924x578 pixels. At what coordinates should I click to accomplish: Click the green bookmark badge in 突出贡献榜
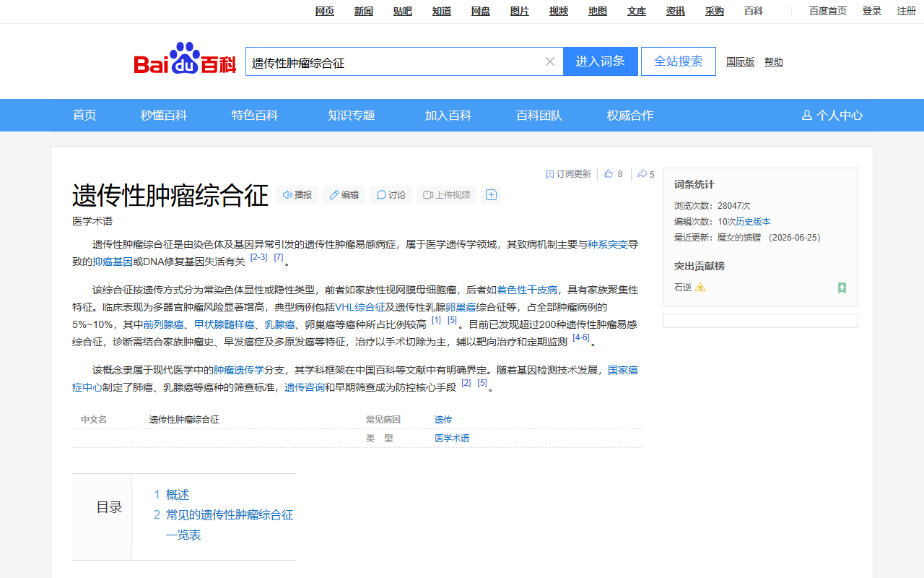coord(842,288)
